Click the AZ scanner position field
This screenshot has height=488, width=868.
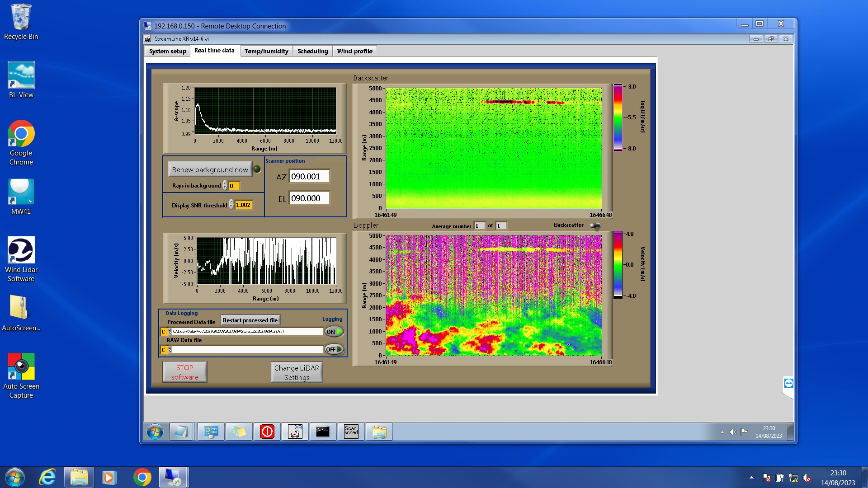[x=309, y=177]
